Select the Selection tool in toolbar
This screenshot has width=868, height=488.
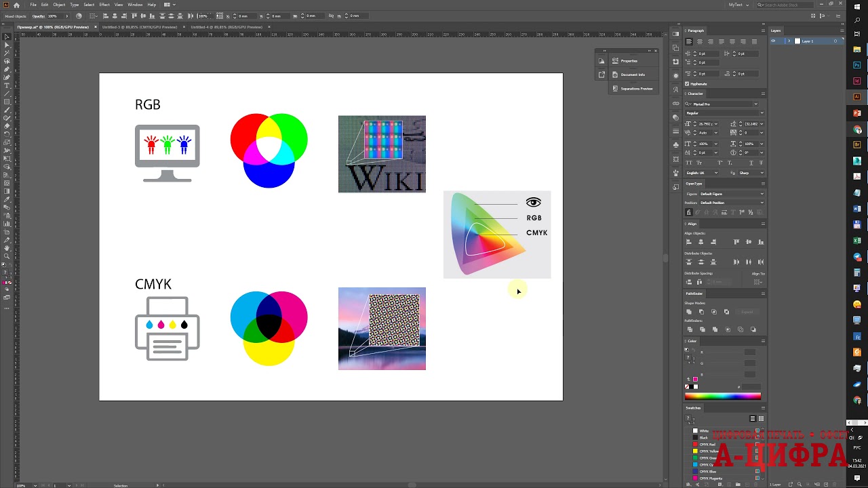7,37
